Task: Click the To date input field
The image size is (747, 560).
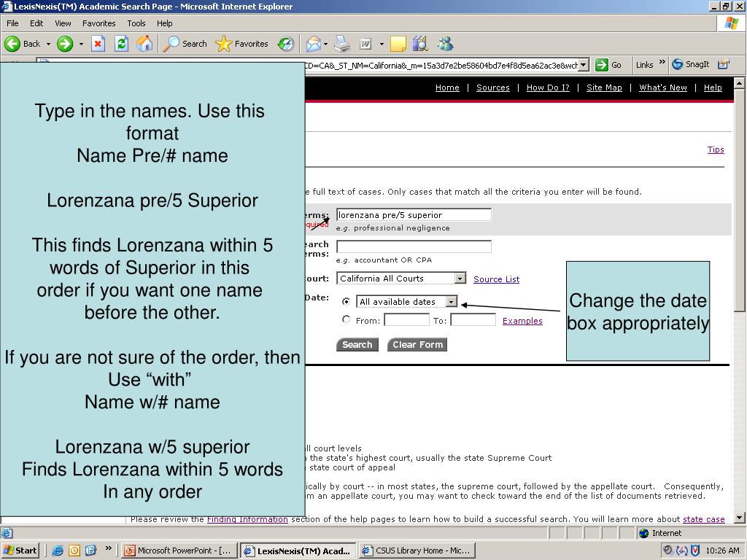Action: pos(473,319)
